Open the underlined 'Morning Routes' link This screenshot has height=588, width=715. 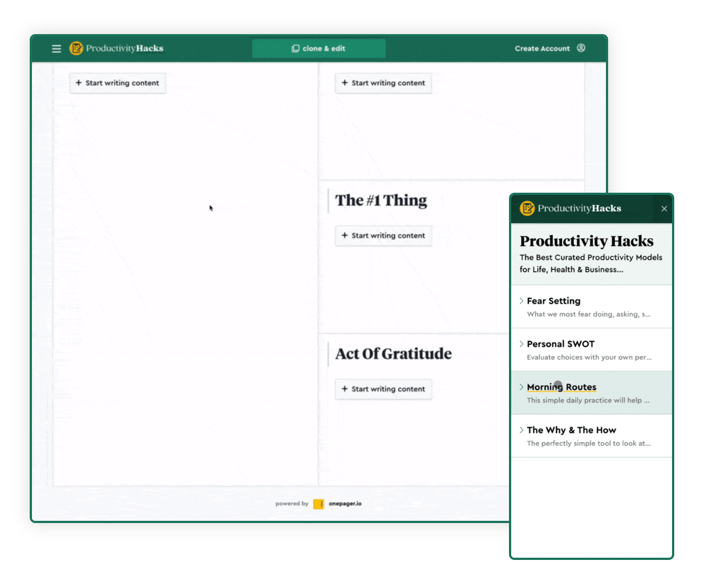click(561, 387)
